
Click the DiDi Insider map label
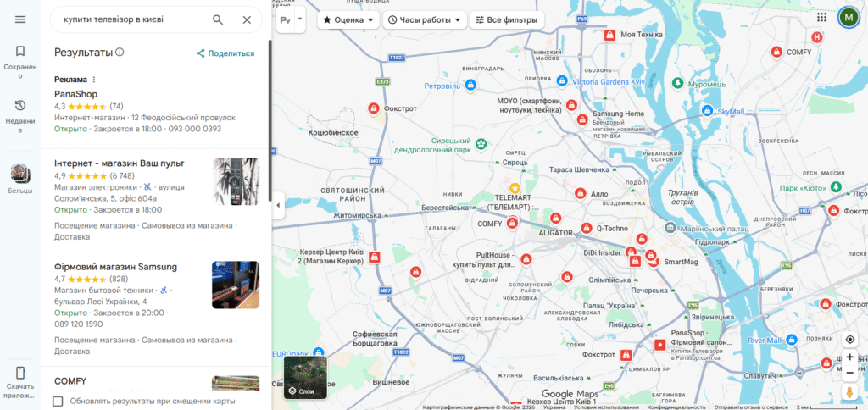[x=602, y=252]
